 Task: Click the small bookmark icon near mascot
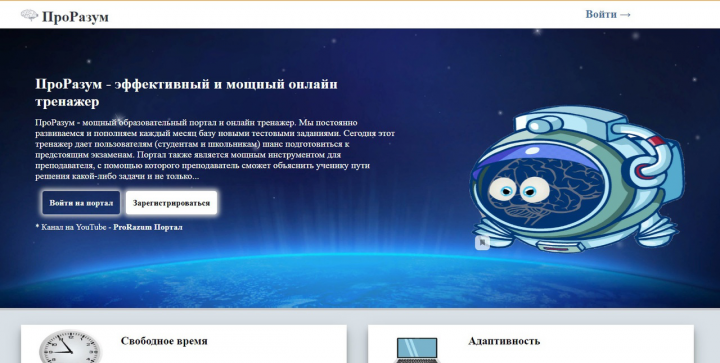pos(482,242)
